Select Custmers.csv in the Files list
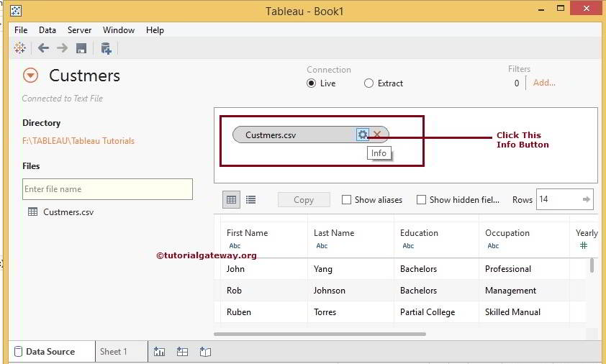 (68, 211)
